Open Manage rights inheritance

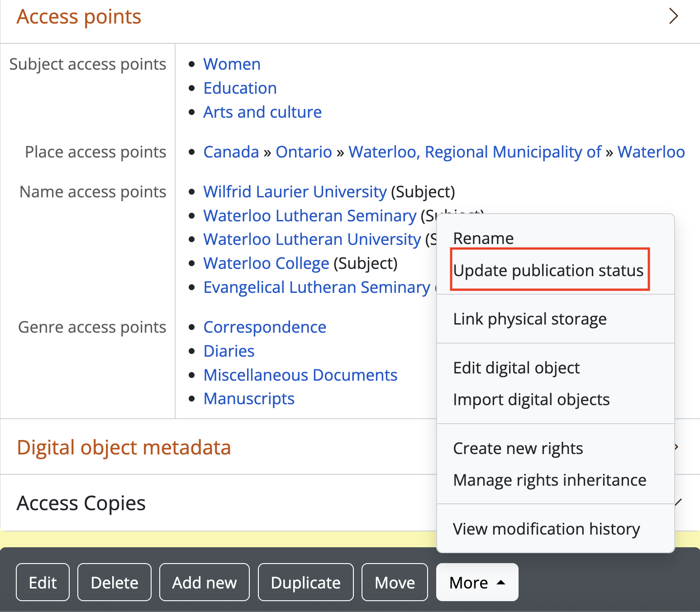coord(549,480)
